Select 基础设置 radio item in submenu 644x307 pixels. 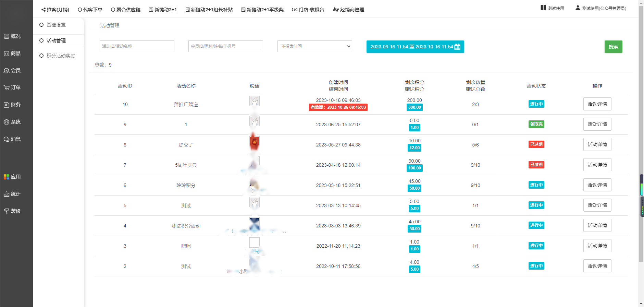(x=41, y=25)
